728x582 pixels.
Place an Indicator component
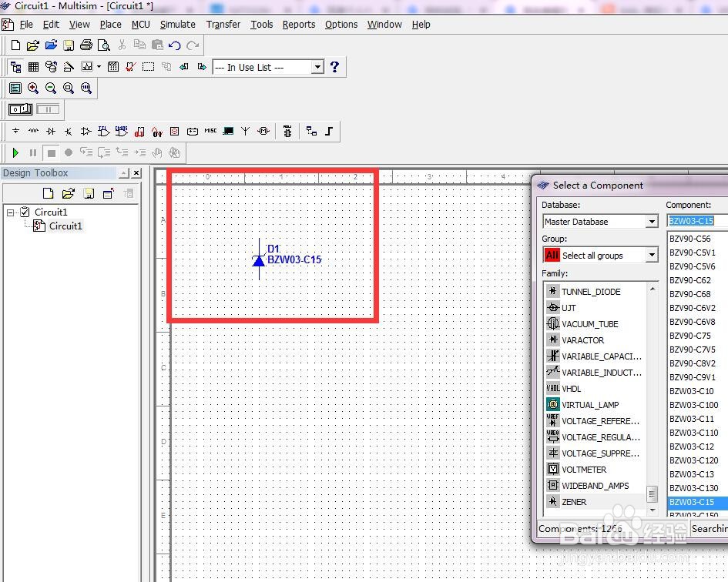(x=175, y=132)
